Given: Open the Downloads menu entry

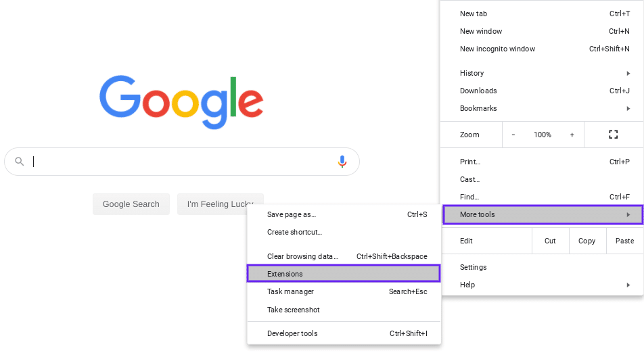Looking at the screenshot, I should point(479,91).
